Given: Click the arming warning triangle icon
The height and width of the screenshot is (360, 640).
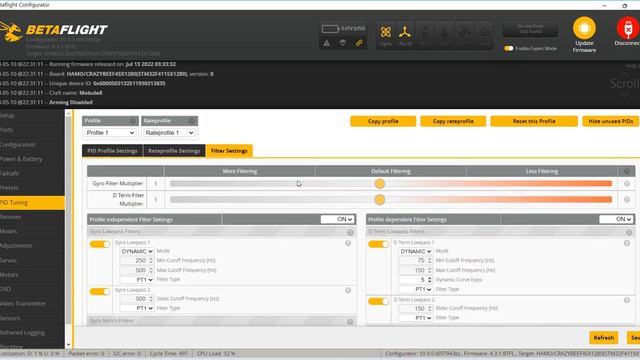Looking at the screenshot, I should [x=327, y=43].
